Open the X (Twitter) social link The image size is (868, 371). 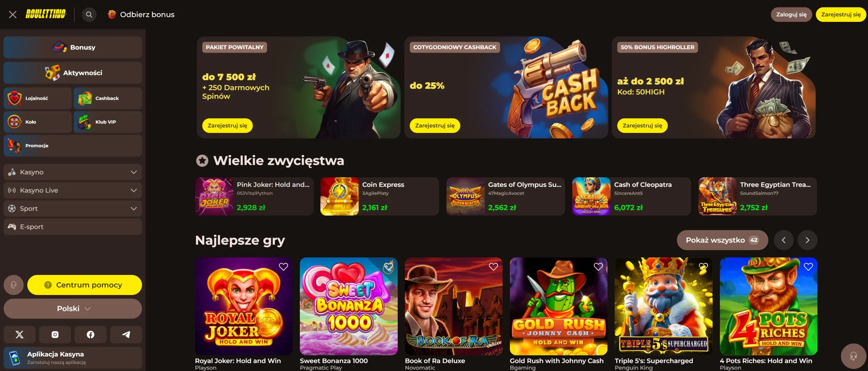click(20, 334)
